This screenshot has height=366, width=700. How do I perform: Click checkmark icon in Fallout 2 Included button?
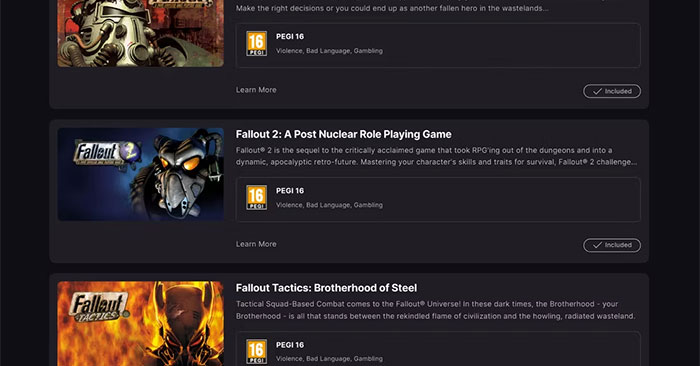pos(597,245)
